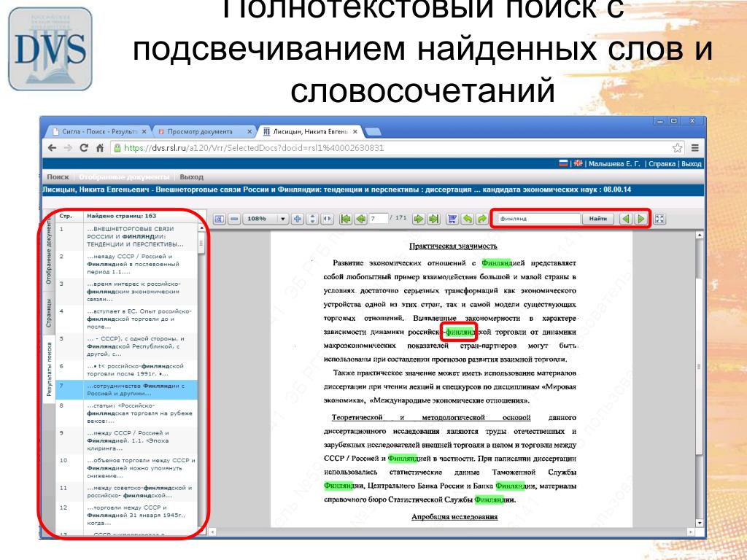Select highlighted search result page 7
747x560 pixels.
[126, 390]
